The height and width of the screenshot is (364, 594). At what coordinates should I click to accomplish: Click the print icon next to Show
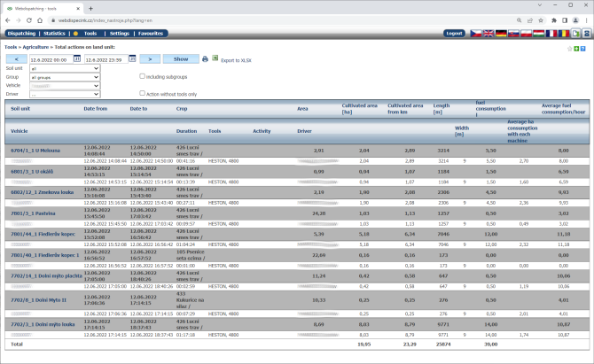pyautogui.click(x=205, y=59)
